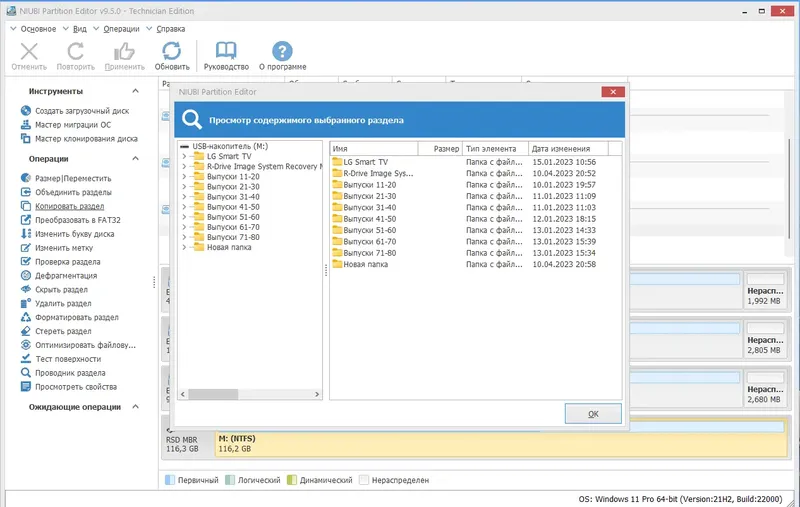Click the Обновить refresh toolbar icon
Viewport: 800px width, 507px height.
171,51
